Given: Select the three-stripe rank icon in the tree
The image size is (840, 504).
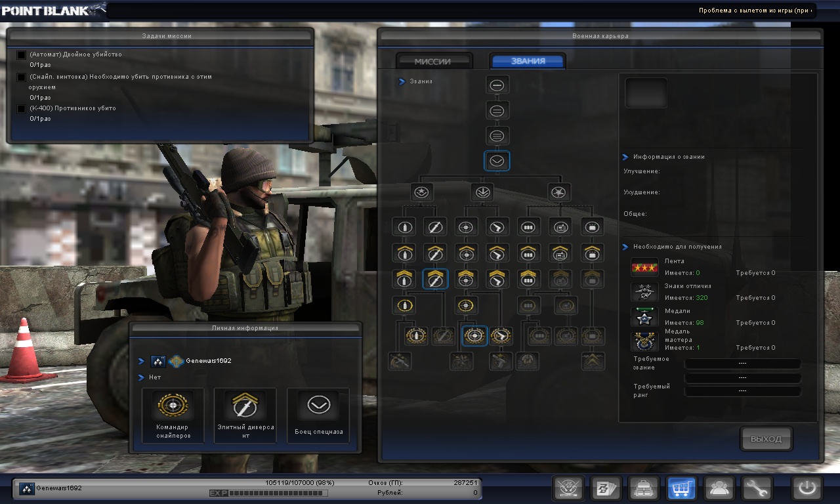Looking at the screenshot, I should 497,136.
